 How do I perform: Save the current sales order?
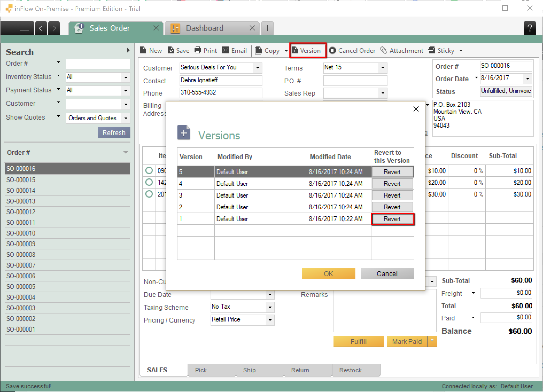coord(179,50)
